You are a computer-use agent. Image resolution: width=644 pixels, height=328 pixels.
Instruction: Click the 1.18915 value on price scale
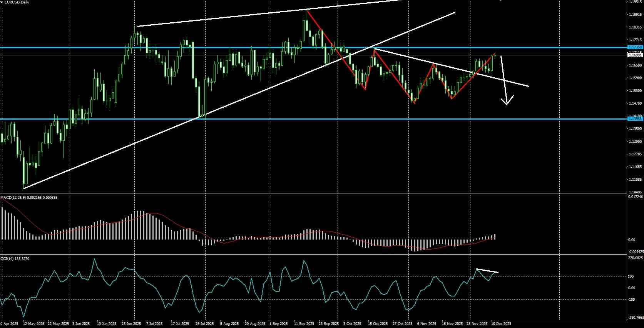tap(635, 15)
